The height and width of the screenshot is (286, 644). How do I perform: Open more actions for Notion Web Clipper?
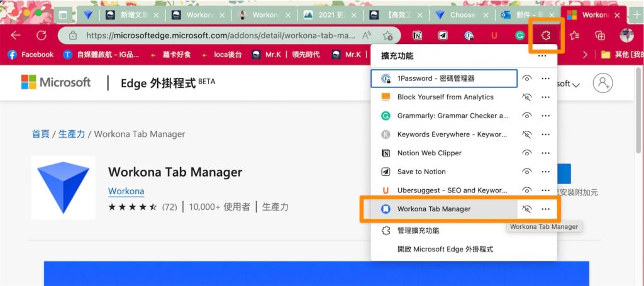(x=545, y=153)
